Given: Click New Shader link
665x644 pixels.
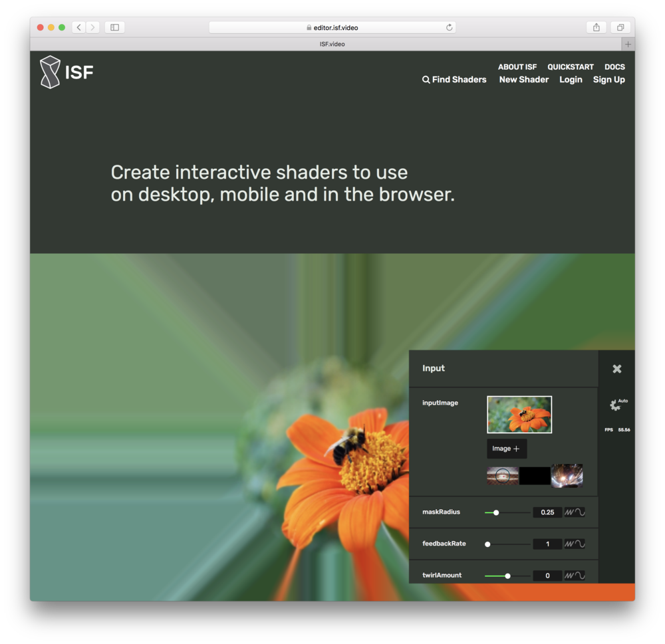Looking at the screenshot, I should (523, 80).
